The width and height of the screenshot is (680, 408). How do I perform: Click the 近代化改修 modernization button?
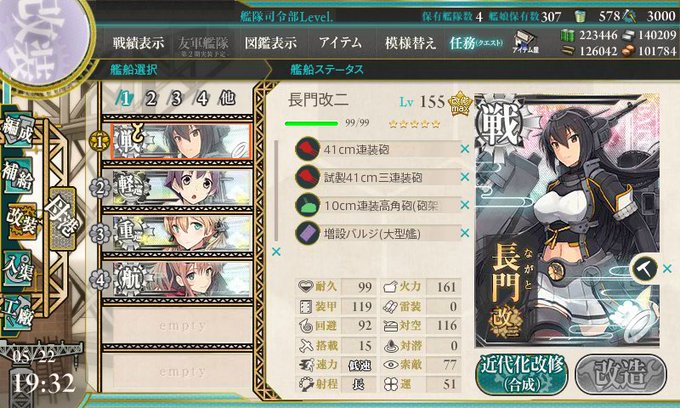[x=522, y=375]
